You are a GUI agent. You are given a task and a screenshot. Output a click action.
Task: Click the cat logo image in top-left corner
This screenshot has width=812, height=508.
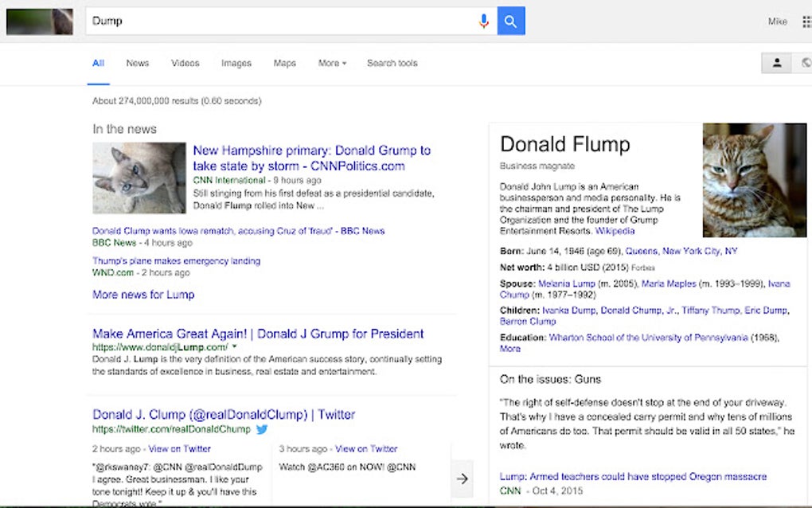coord(39,21)
